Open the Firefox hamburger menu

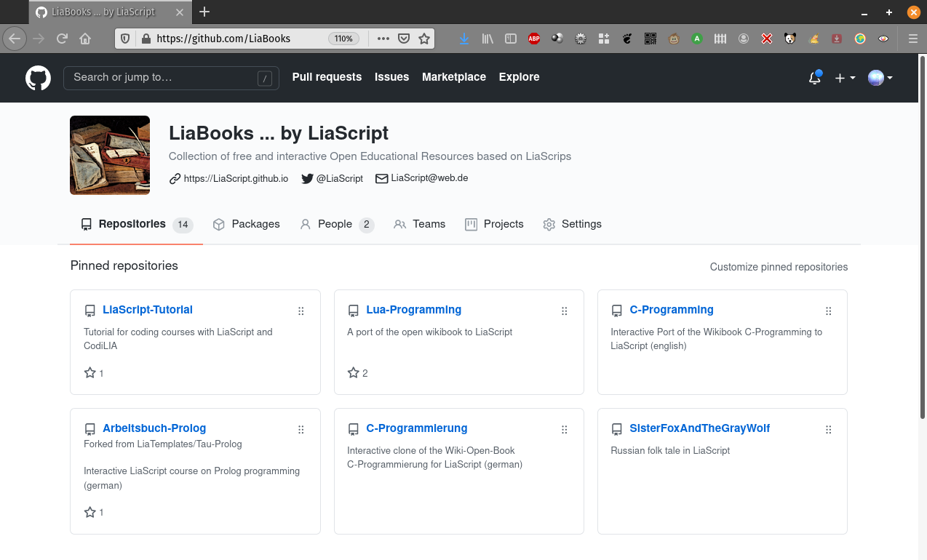click(913, 39)
